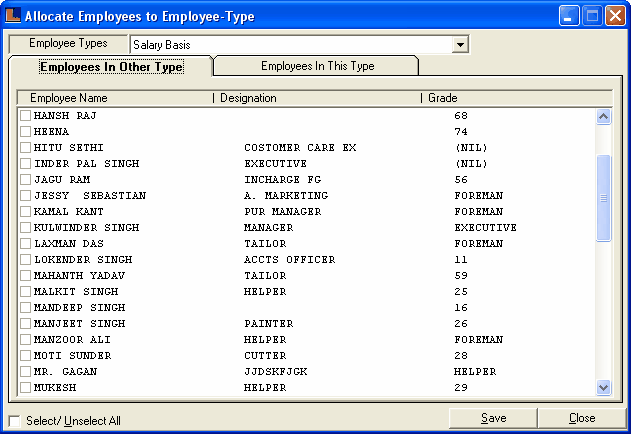Select the PUR MANAGER designation cell

[283, 211]
